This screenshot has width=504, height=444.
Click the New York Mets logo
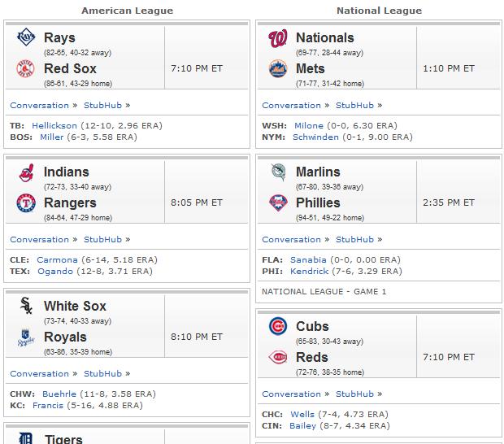(278, 68)
